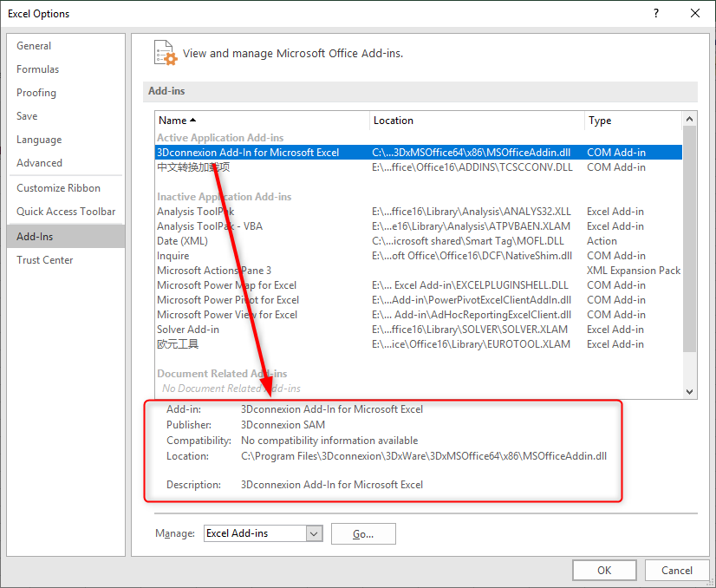Select 3Dconnexion Add-In for Microsoft Excel row

(419, 152)
